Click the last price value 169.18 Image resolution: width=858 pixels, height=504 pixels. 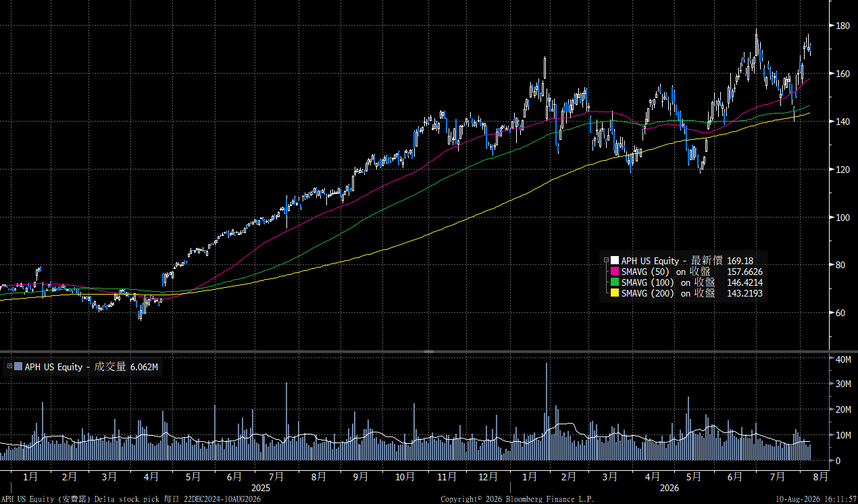[740, 261]
